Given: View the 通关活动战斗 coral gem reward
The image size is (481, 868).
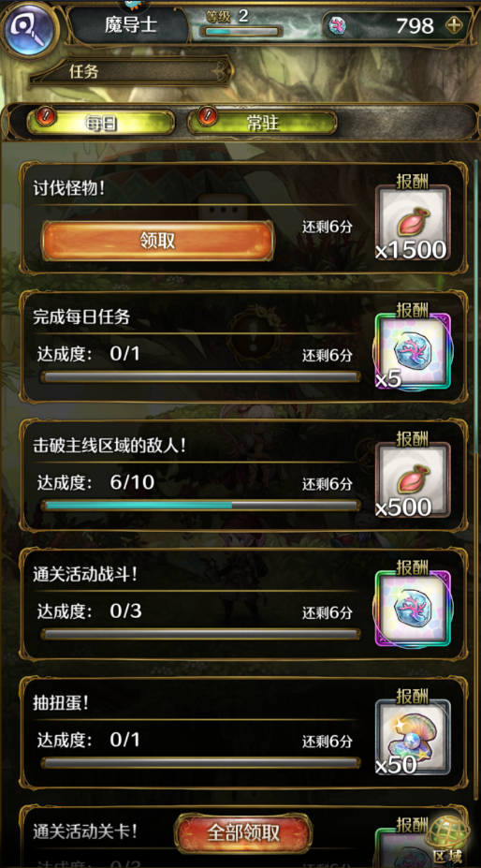Looking at the screenshot, I should (x=413, y=609).
